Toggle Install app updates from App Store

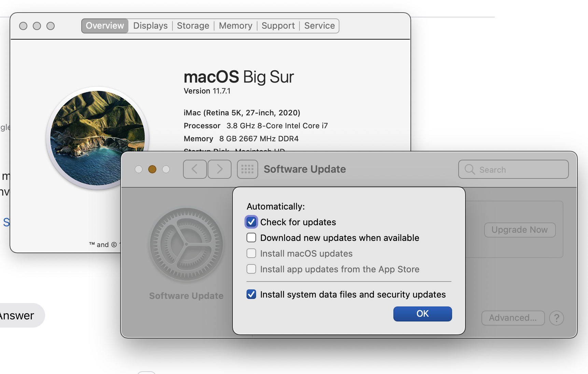(251, 269)
